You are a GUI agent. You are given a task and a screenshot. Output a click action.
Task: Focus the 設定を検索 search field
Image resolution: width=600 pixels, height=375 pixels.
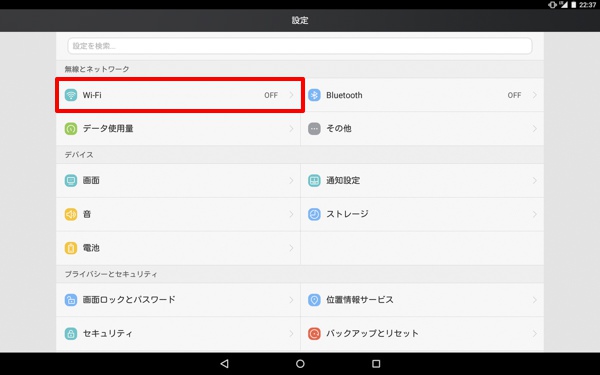[x=300, y=46]
